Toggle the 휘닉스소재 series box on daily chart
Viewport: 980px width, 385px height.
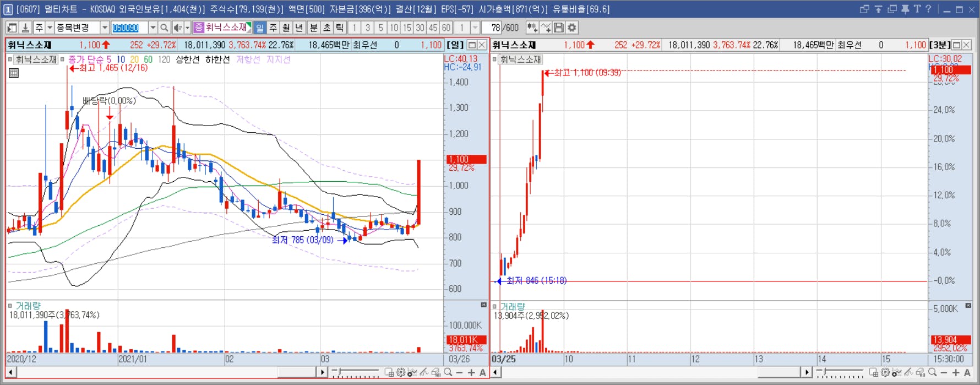[x=10, y=59]
